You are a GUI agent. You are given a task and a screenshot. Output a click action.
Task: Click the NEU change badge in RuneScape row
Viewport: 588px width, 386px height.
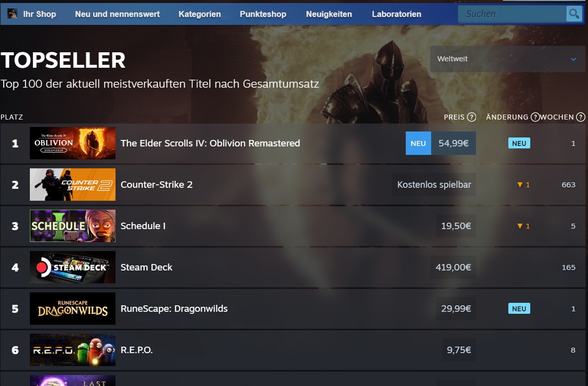coord(519,309)
